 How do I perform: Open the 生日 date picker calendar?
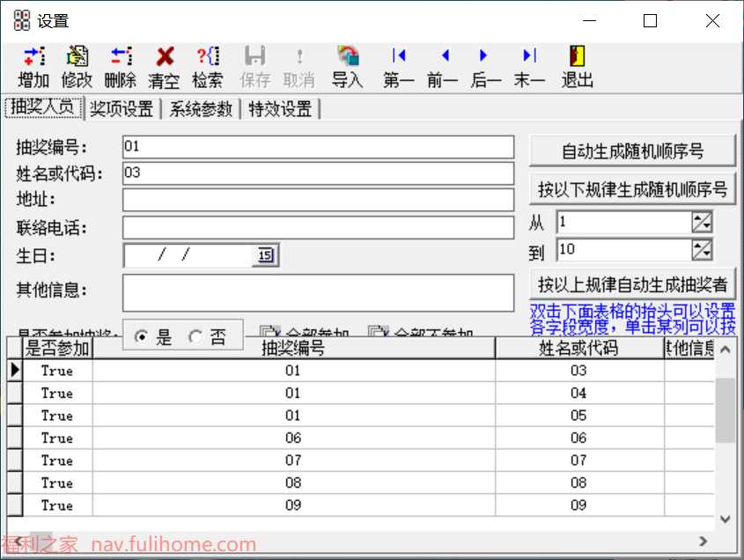coord(265,256)
